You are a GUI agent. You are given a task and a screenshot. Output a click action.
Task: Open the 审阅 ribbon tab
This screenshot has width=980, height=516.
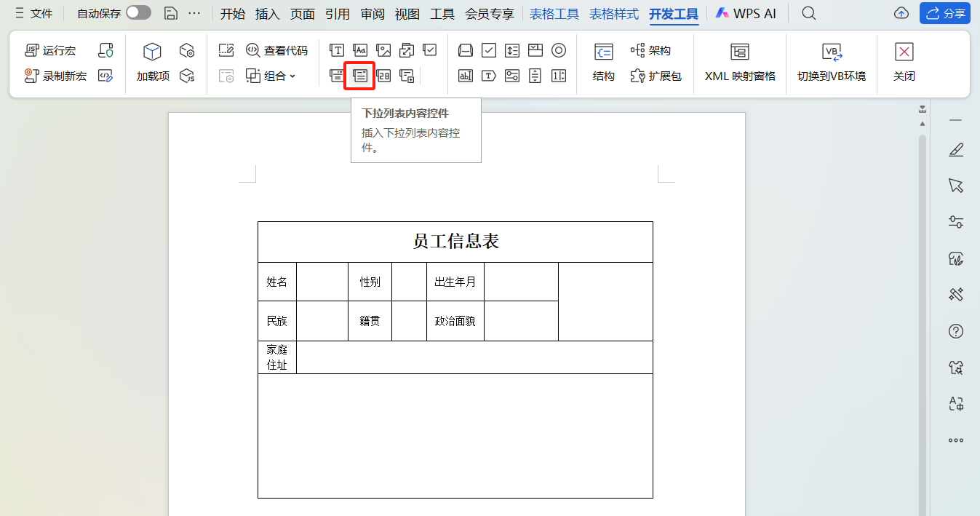click(x=372, y=12)
